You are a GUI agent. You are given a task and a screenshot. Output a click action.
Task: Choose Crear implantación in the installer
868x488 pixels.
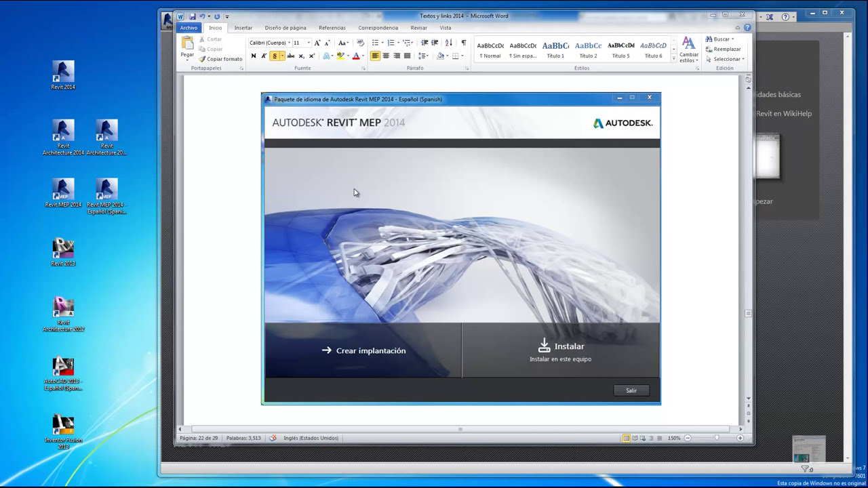pos(363,350)
